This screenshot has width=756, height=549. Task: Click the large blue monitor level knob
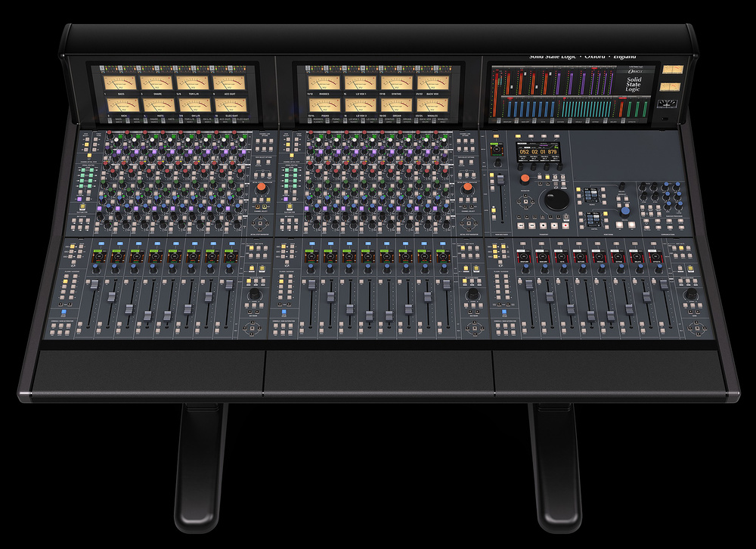pyautogui.click(x=626, y=212)
